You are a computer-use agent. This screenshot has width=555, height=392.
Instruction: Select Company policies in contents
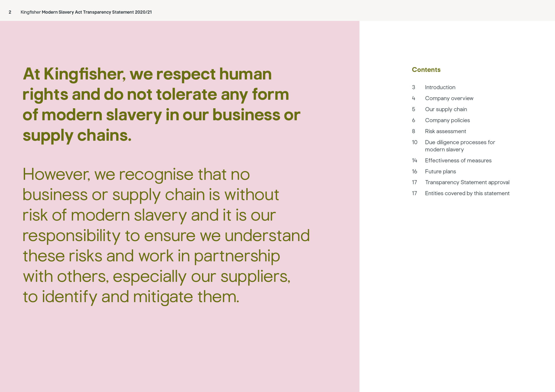point(447,120)
